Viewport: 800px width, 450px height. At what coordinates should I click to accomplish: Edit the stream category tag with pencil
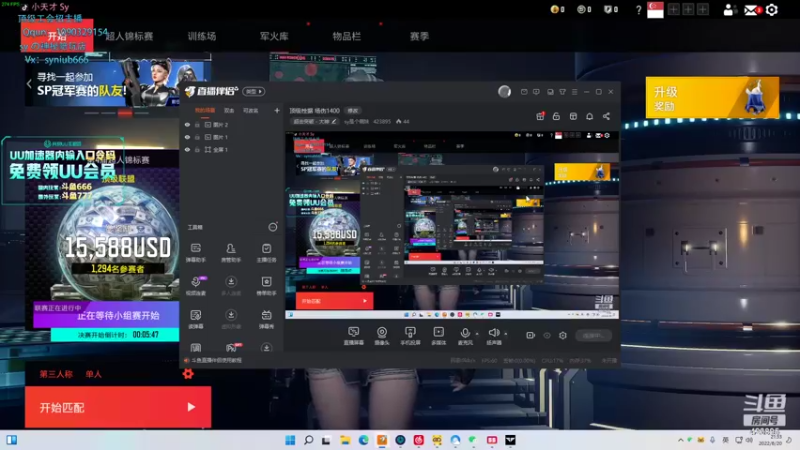pos(315,121)
